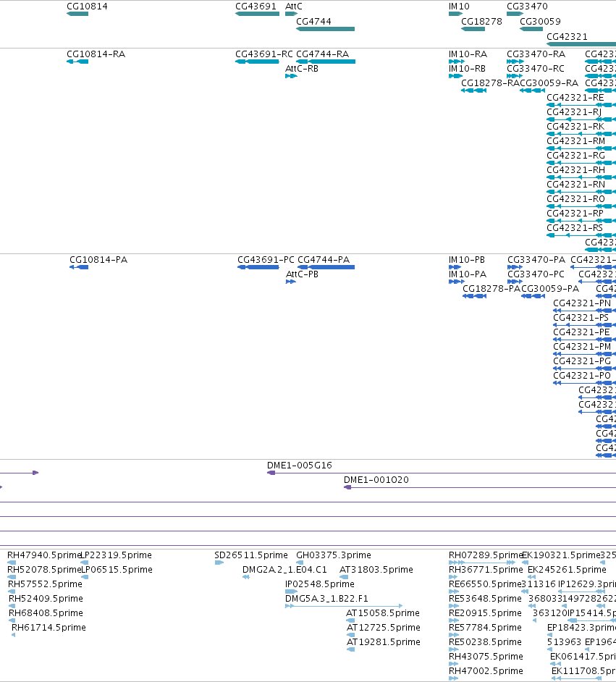Select protein CG42321-PE
The width and height of the screenshot is (616, 682).
pos(581,332)
